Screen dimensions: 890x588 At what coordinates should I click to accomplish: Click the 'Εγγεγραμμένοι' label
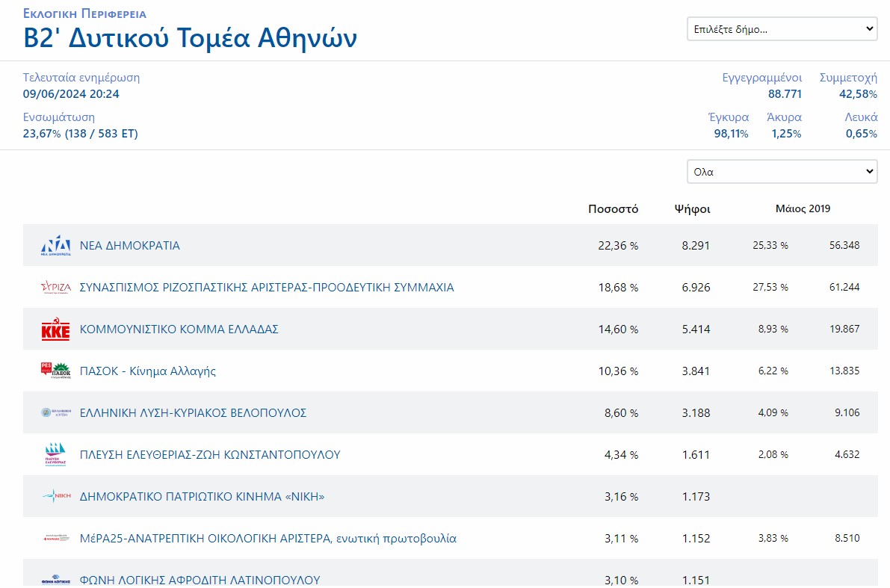tap(762, 78)
